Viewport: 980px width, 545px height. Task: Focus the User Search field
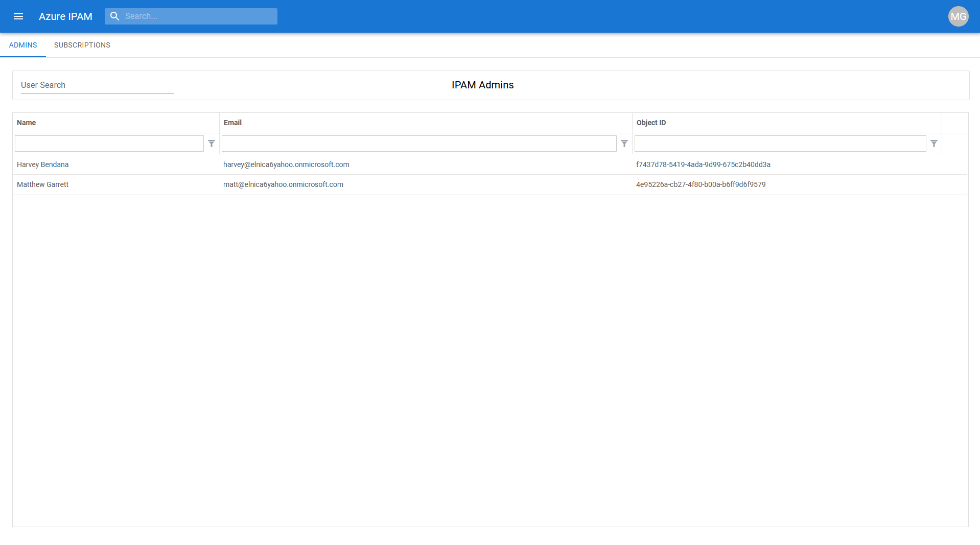[x=98, y=85]
